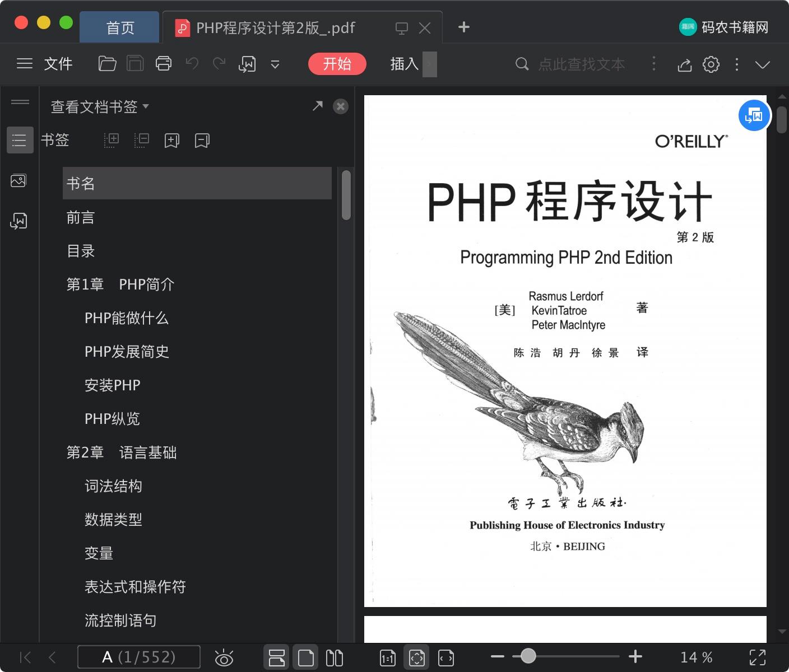Zoom out with the minus button
Screen dimensions: 789x672
click(x=498, y=656)
